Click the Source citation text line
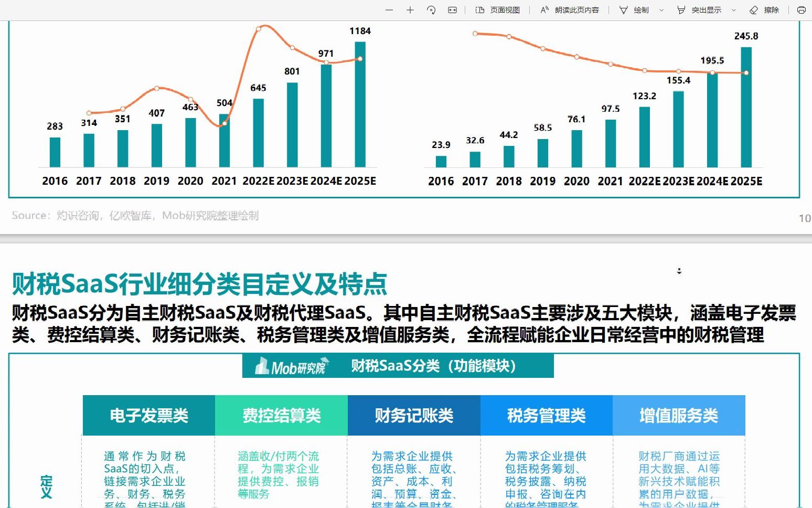This screenshot has width=812, height=508. click(135, 216)
